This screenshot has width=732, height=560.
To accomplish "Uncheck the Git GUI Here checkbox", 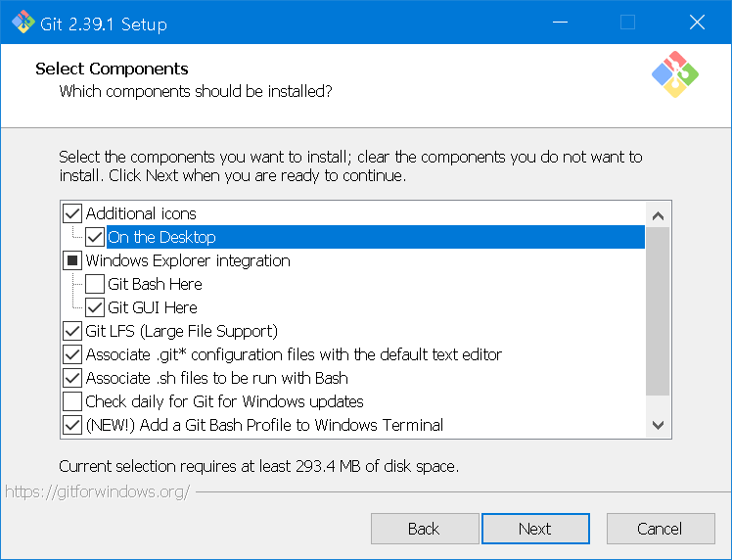I will 95,307.
